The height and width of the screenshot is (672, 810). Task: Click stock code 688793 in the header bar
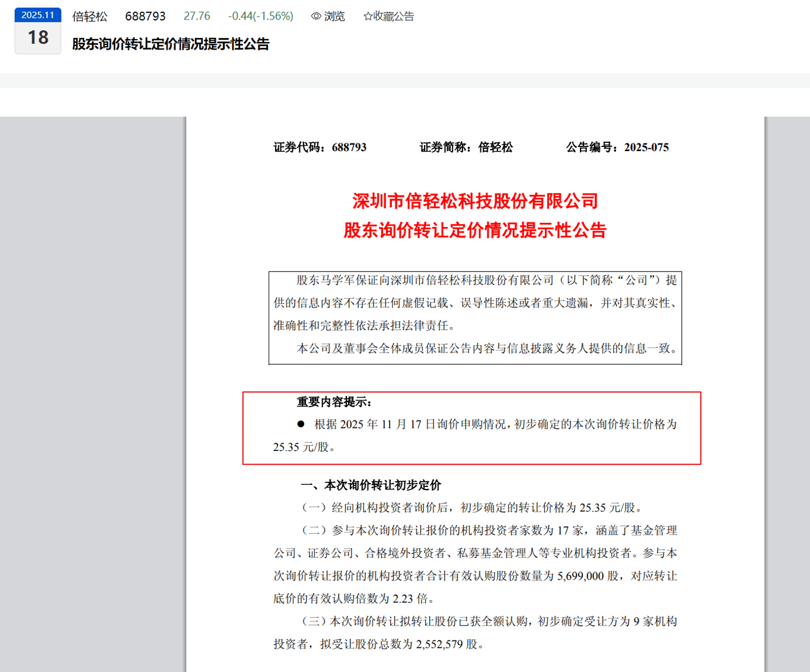pyautogui.click(x=145, y=17)
